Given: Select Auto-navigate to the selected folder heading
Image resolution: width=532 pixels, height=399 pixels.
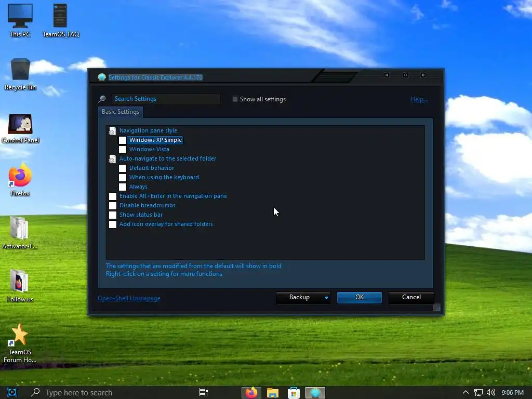Looking at the screenshot, I should 168,158.
